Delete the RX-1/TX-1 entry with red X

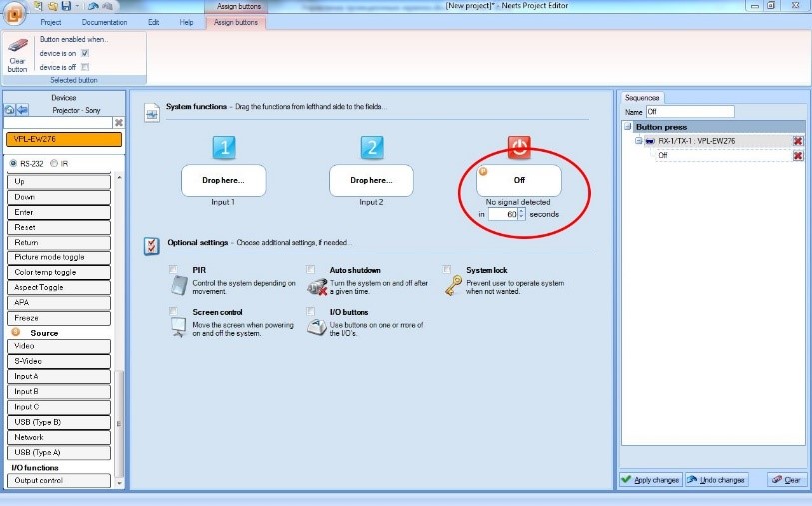click(x=798, y=141)
